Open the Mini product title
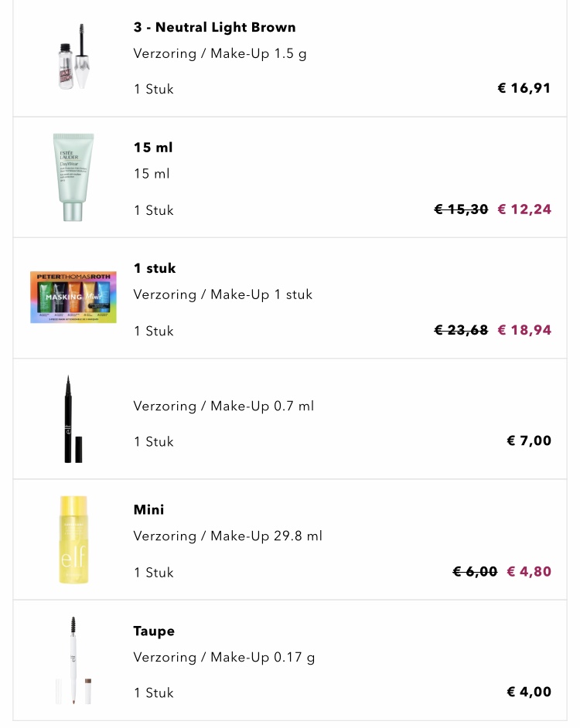 click(148, 509)
